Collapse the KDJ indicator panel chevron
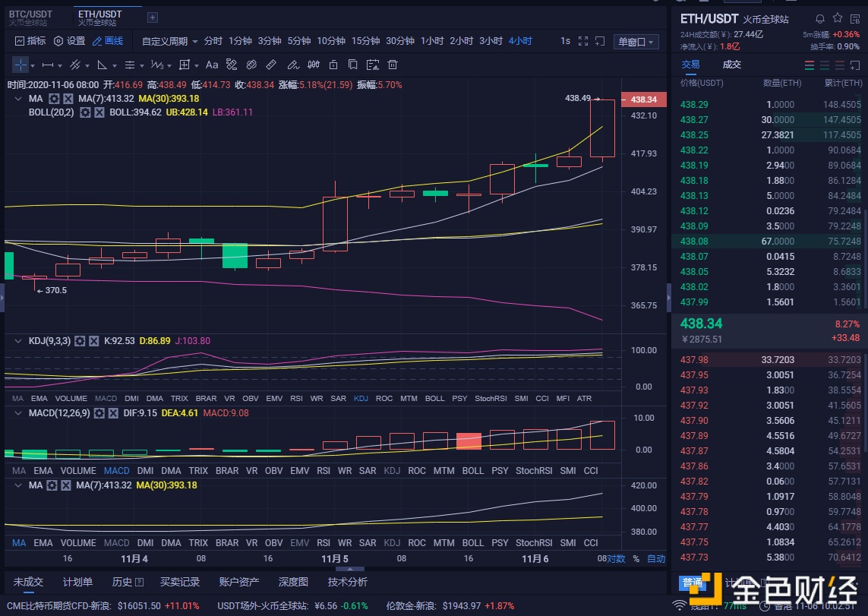Image resolution: width=868 pixels, height=616 pixels. pyautogui.click(x=18, y=341)
